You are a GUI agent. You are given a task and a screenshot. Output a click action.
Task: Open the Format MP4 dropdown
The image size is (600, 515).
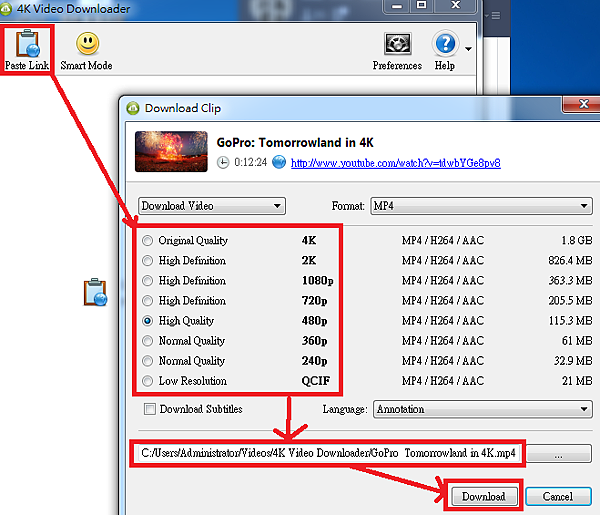(481, 206)
